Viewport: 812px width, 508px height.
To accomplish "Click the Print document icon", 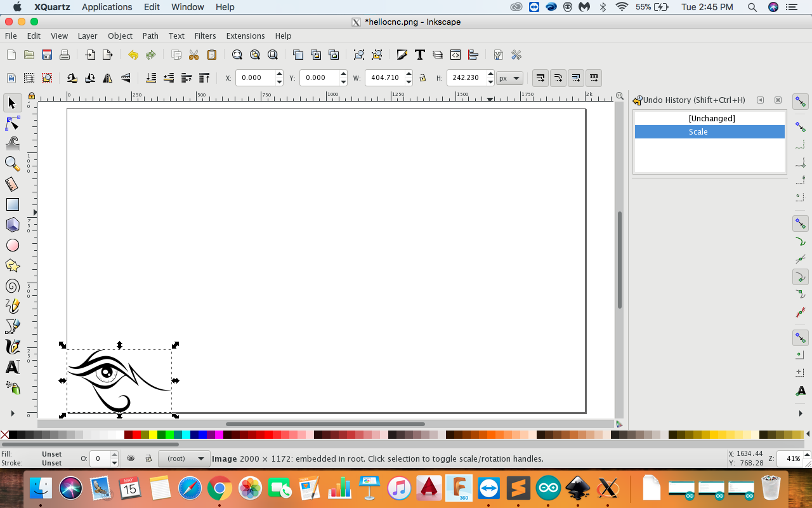I will [64, 55].
